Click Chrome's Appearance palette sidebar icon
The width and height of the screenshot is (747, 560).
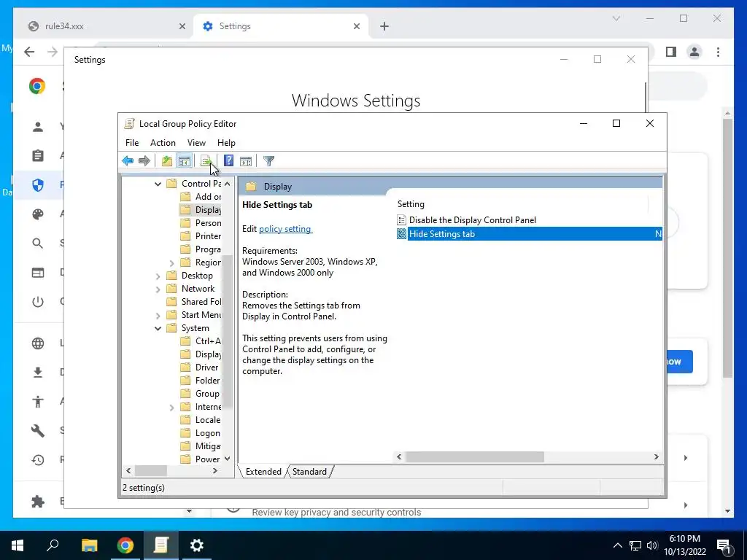38,214
